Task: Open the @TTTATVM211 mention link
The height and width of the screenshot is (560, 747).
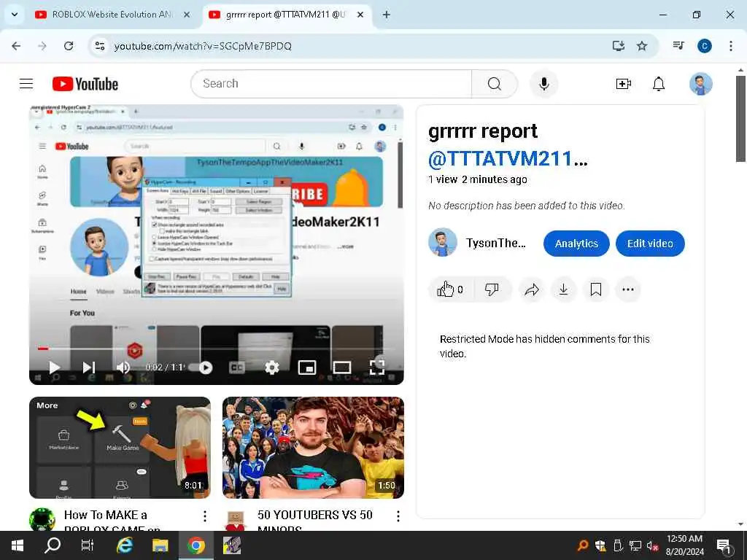Action: (x=500, y=158)
